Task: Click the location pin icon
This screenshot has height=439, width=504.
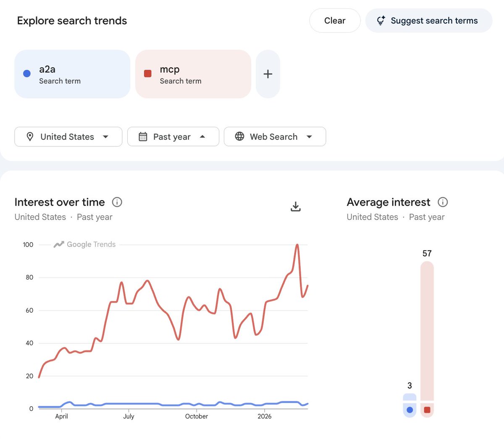Action: [x=30, y=137]
